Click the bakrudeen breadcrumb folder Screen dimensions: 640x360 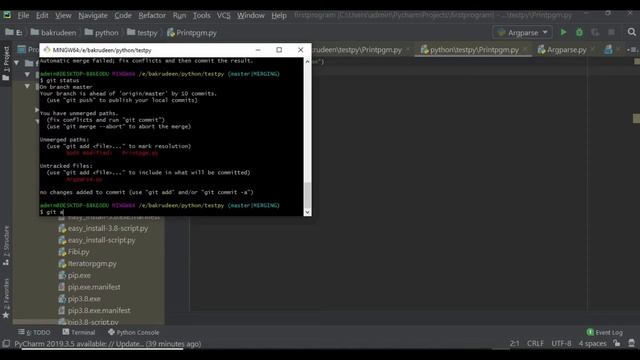(53, 33)
